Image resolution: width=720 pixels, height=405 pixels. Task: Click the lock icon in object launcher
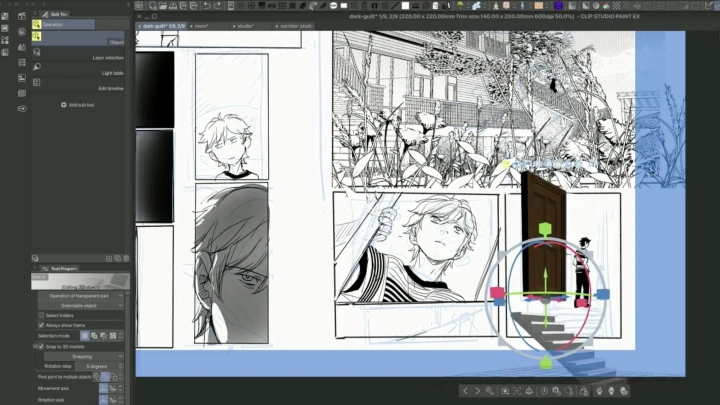pyautogui.click(x=584, y=391)
